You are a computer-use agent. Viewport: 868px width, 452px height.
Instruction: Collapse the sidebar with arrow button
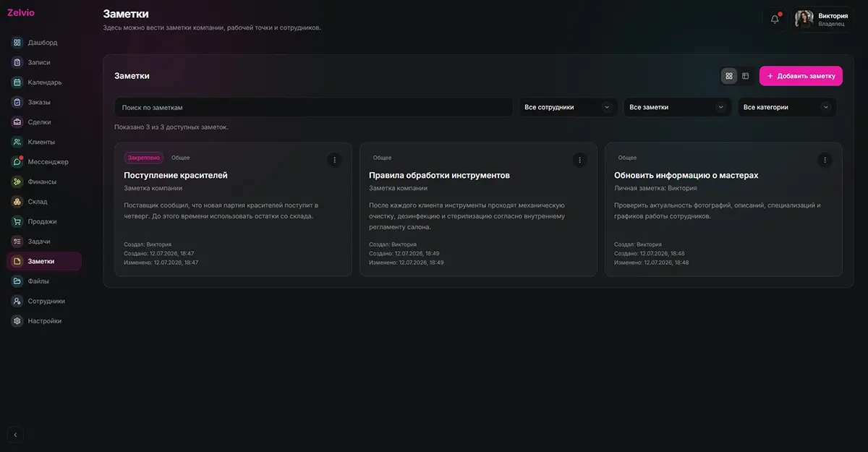[x=16, y=435]
